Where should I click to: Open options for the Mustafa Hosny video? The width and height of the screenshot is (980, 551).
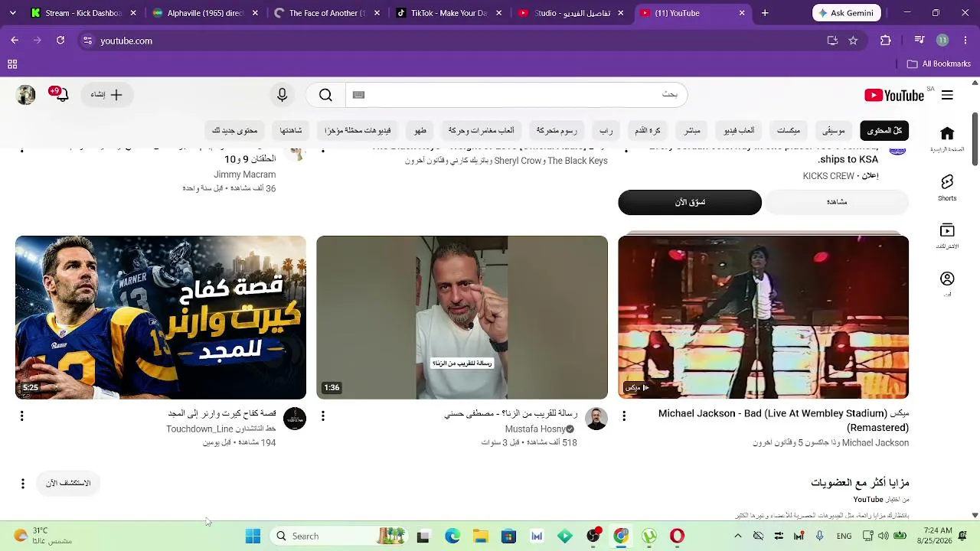(323, 416)
